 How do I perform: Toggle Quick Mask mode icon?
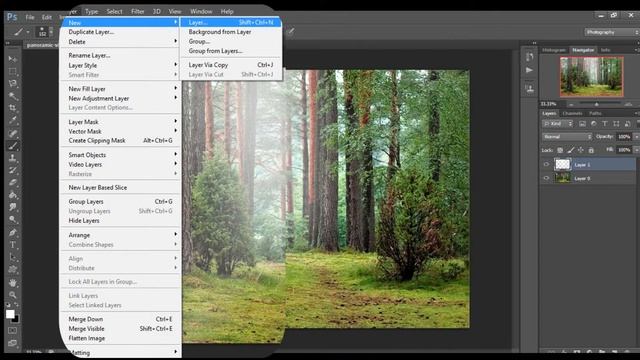(12, 330)
